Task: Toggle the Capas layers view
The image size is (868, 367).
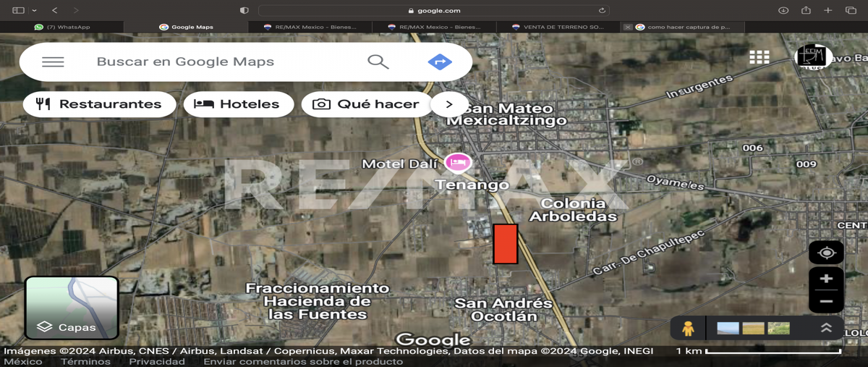Action: [72, 308]
